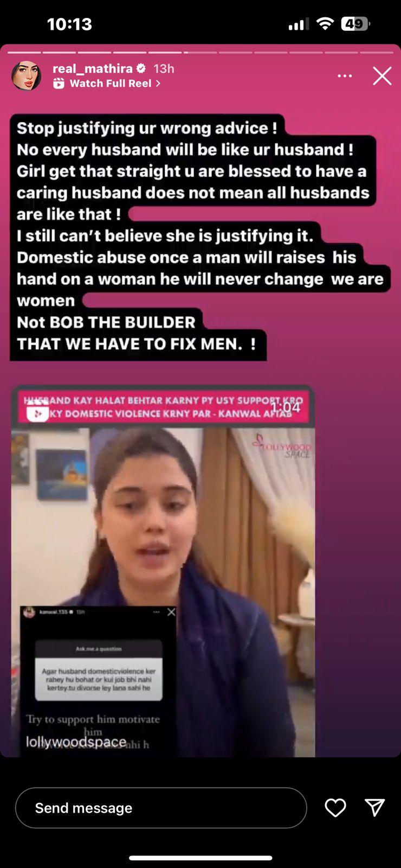This screenshot has width=401, height=868.
Task: Tap the embedded Ask me a question box
Action: coord(99,670)
